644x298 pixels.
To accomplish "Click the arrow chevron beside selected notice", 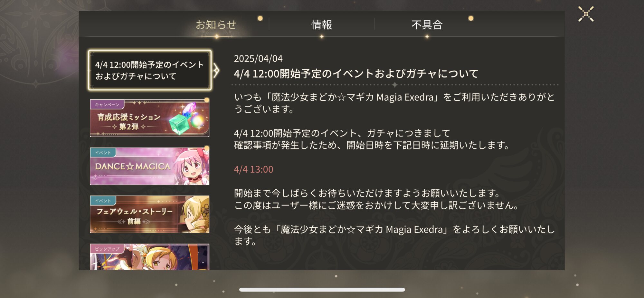I will click(216, 70).
